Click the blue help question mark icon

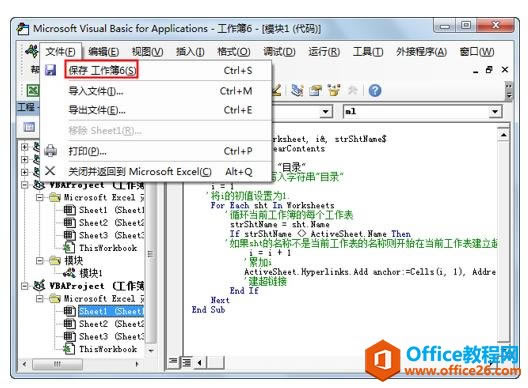click(x=375, y=91)
